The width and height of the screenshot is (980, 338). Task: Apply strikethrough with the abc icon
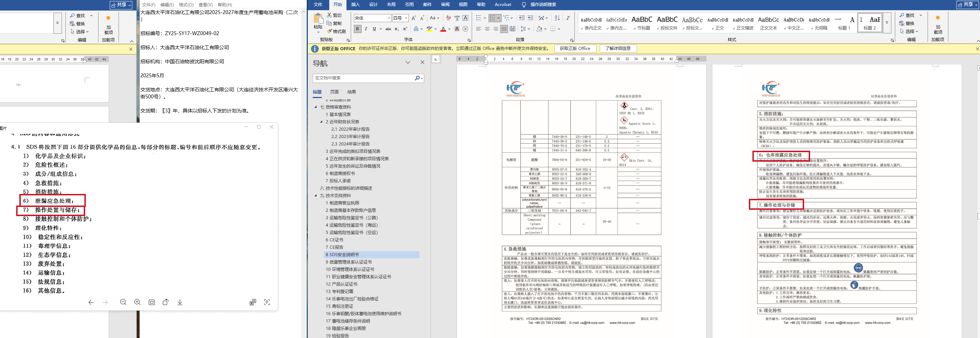tap(388, 29)
